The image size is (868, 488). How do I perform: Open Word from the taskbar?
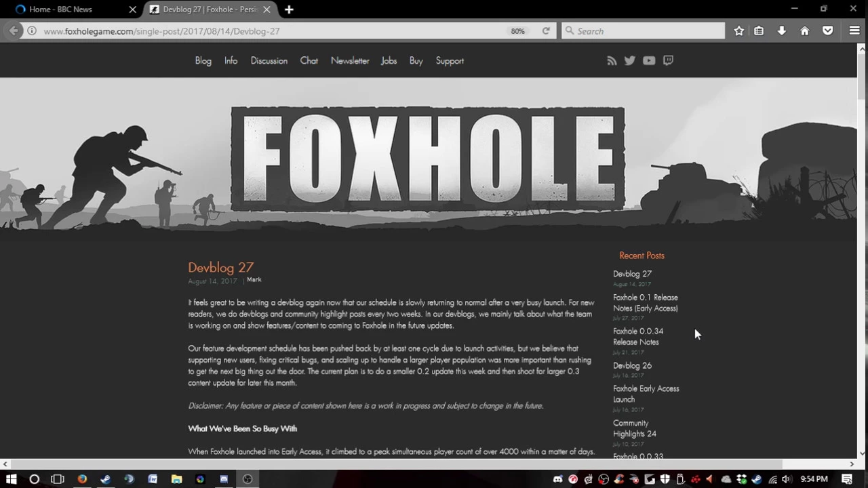point(153,479)
